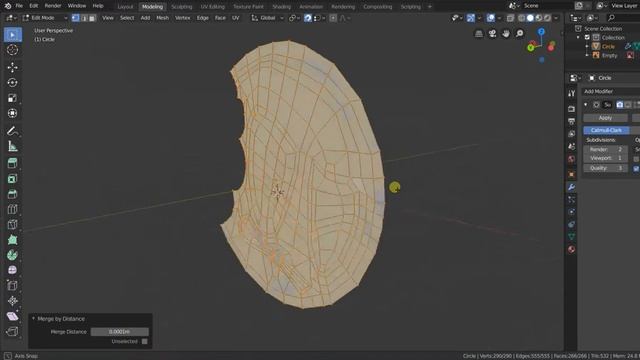Select the Rotate tool
Image resolution: width=640 pixels, height=360 pixels.
coord(12,82)
